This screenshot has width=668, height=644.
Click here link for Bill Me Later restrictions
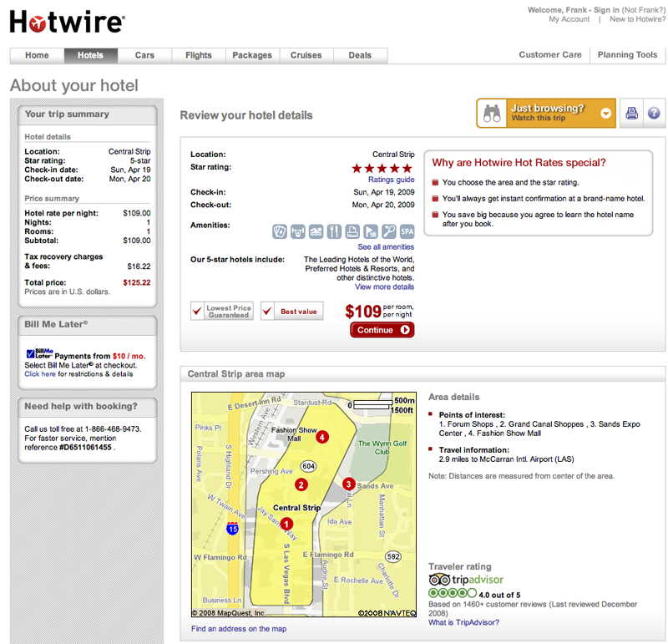tap(40, 373)
